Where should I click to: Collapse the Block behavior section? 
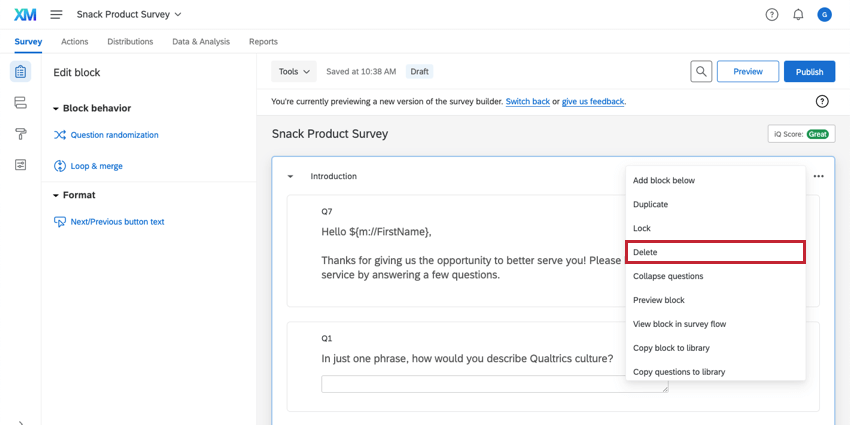(56, 108)
